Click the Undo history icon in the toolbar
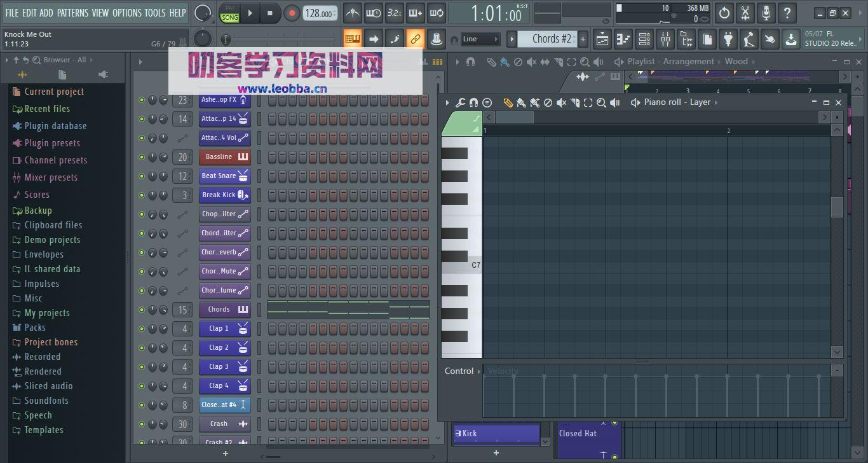868x463 pixels. click(x=724, y=13)
